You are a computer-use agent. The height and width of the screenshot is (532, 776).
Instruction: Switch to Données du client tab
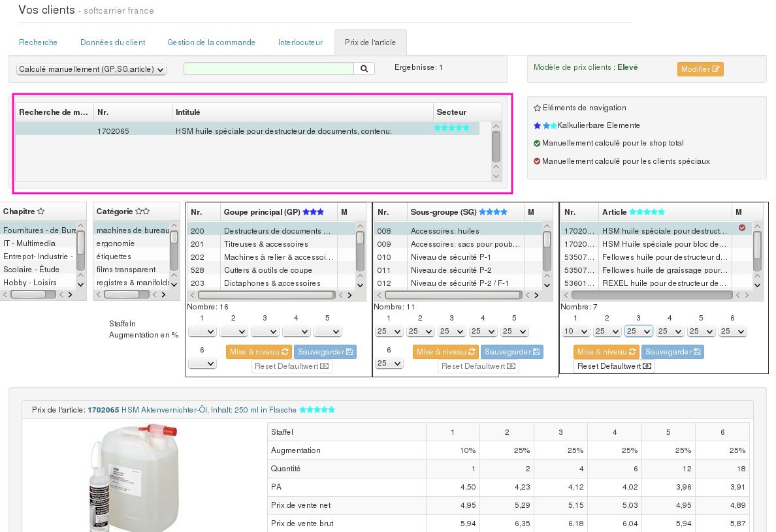coord(113,42)
